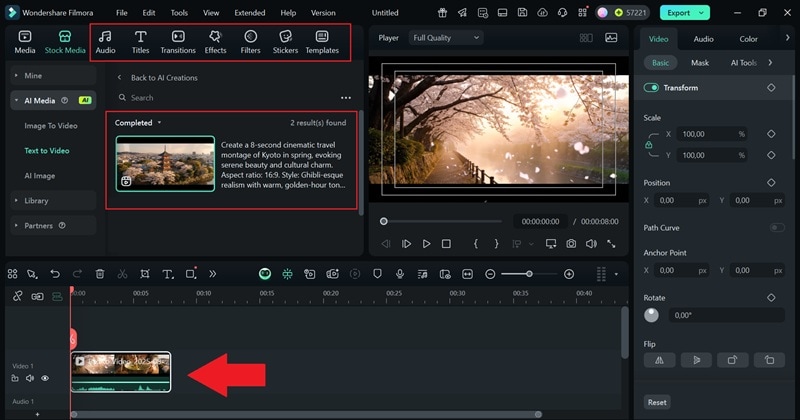Open the View menu
800x420 pixels.
click(211, 13)
